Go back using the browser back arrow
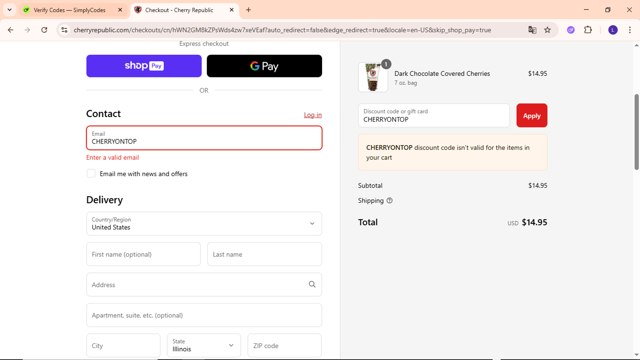This screenshot has width=640, height=360. click(11, 30)
